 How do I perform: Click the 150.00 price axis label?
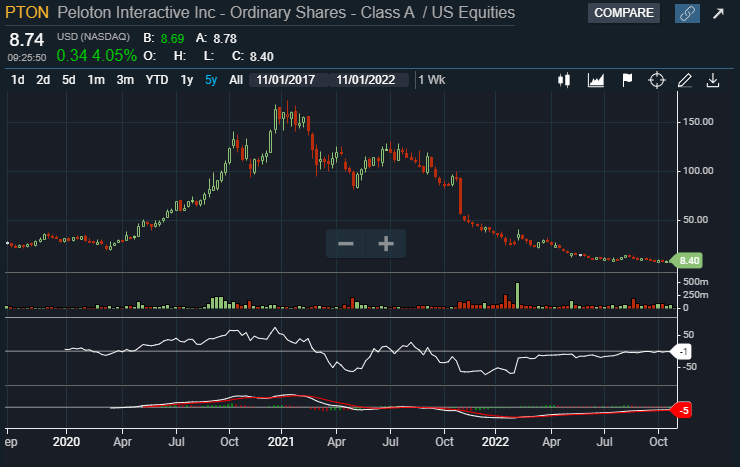coord(698,122)
